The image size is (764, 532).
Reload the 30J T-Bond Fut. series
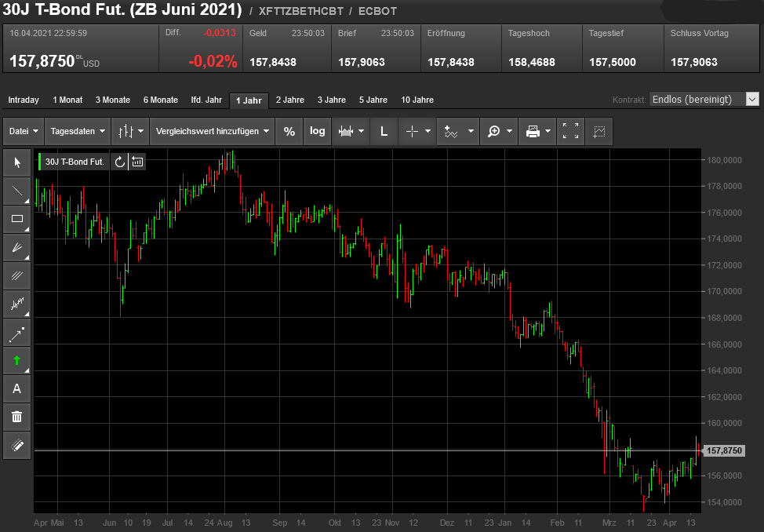pyautogui.click(x=119, y=162)
